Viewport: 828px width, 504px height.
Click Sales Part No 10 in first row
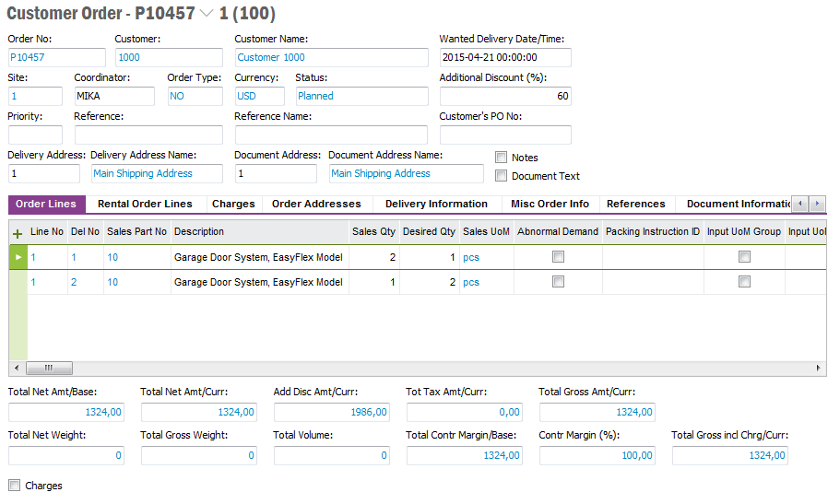click(112, 257)
